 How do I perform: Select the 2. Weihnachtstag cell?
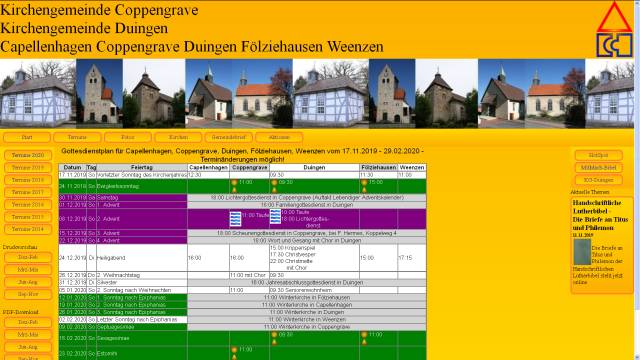click(142, 275)
